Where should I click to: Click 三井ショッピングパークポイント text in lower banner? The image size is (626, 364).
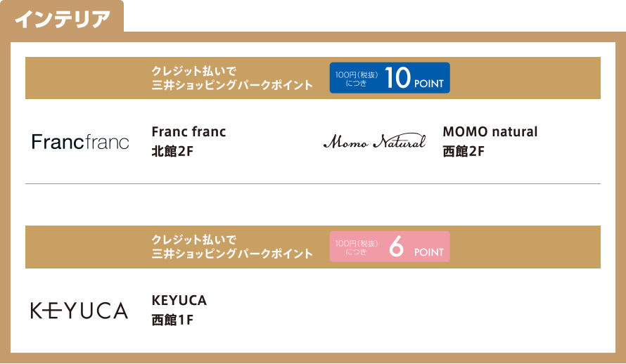pyautogui.click(x=232, y=254)
